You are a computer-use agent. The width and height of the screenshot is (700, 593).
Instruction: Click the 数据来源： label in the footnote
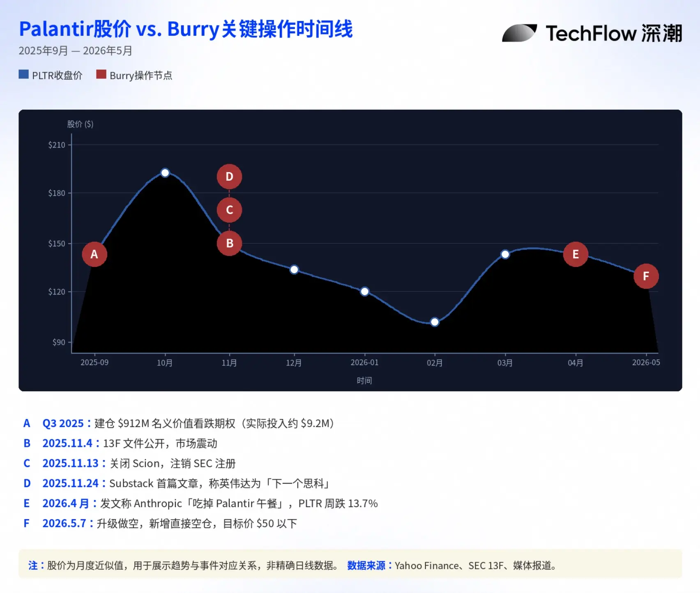[370, 566]
